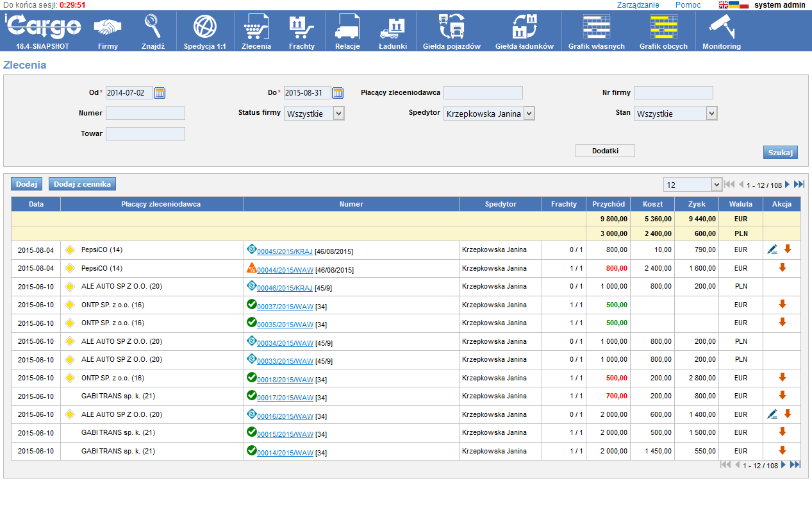Click the Płacący zleceniodawca input field

click(483, 93)
